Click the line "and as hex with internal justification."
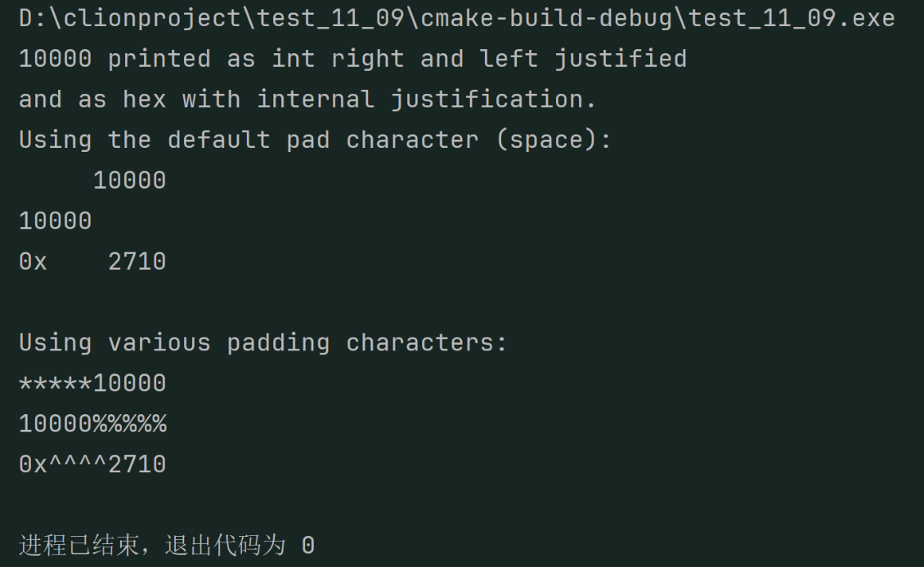 coord(307,100)
